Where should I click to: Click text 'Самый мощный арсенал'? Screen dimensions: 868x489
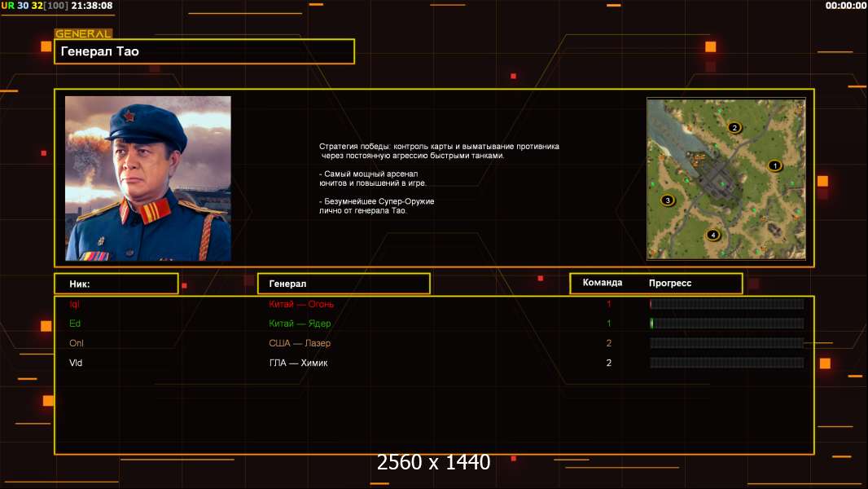(x=370, y=174)
